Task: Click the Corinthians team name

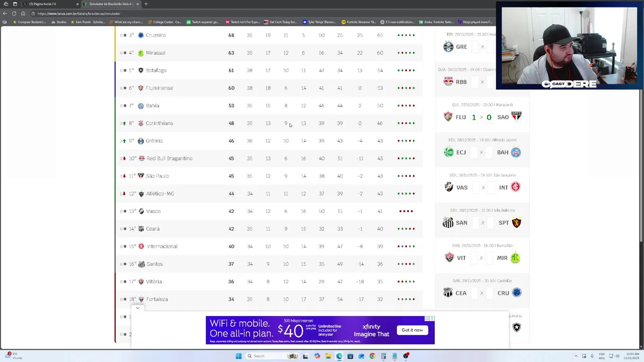Action: 159,123
